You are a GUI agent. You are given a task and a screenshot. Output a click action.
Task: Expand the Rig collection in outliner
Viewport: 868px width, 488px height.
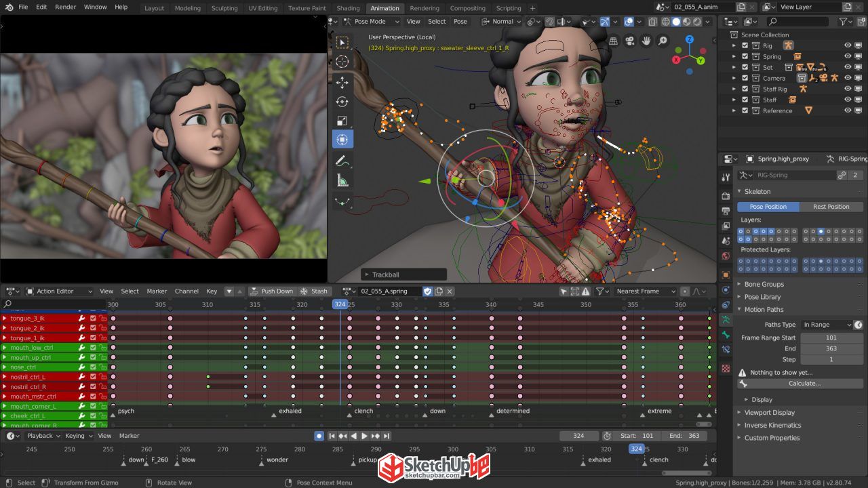point(734,45)
